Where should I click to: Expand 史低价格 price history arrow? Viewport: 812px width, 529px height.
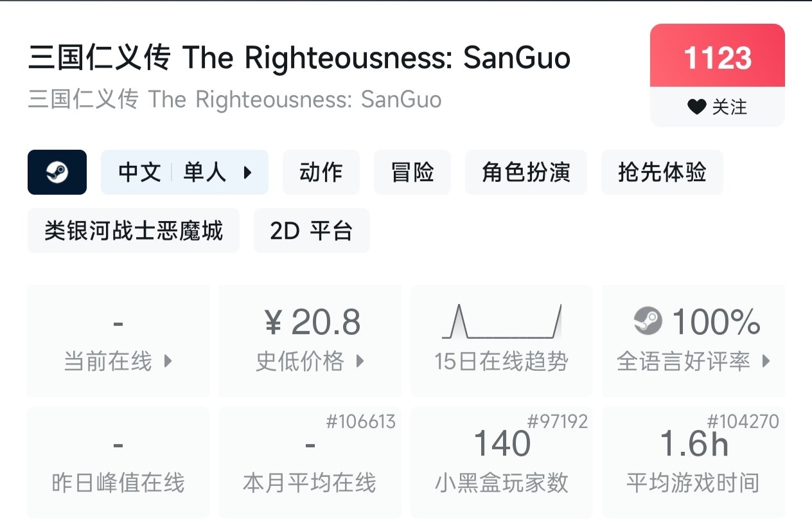coord(360,361)
